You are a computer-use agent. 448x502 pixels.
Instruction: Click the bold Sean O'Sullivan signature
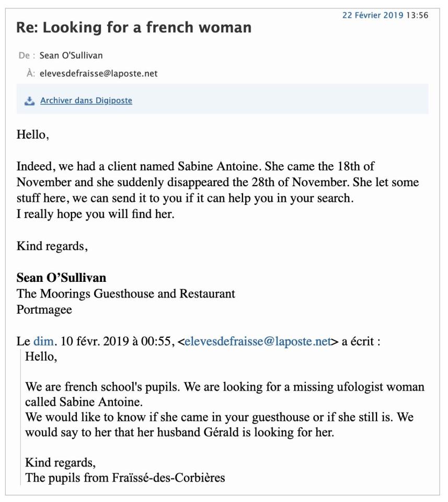(61, 278)
